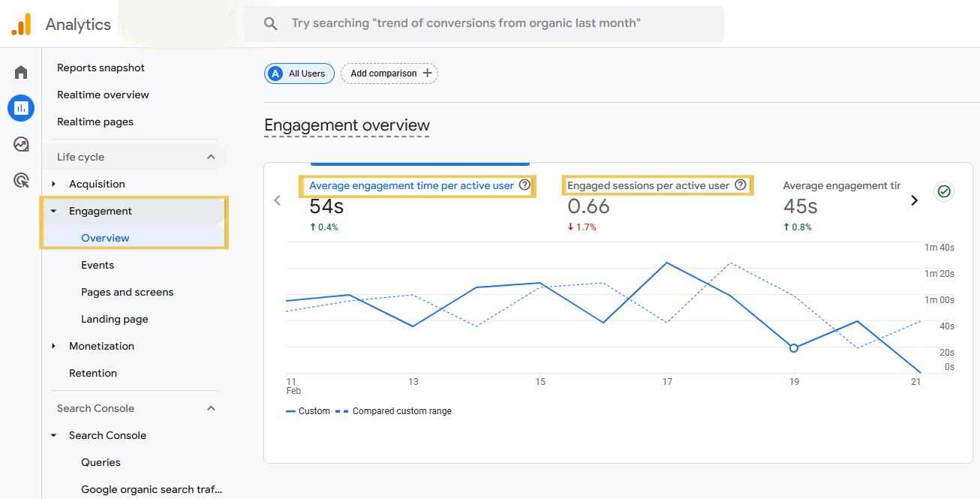Click the 0.4% increase indicator
980x499 pixels.
(x=323, y=227)
